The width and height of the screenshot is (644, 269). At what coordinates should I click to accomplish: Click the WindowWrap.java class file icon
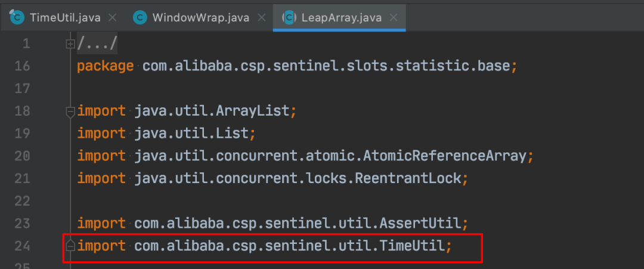(140, 18)
